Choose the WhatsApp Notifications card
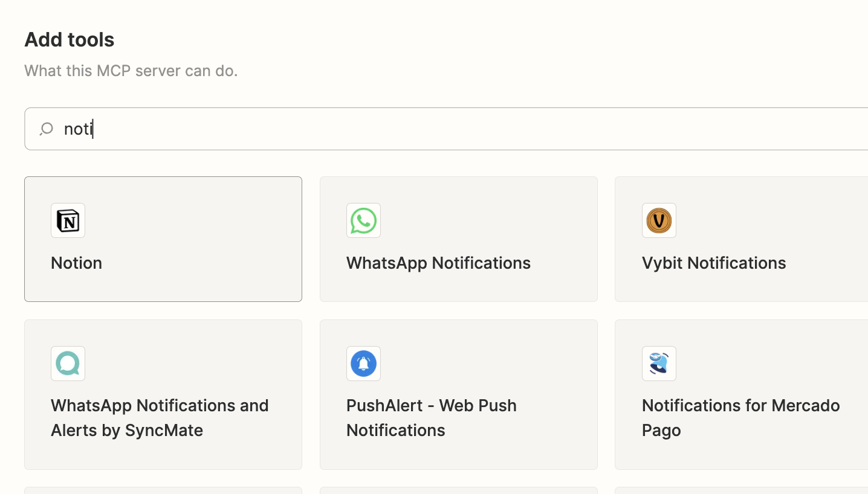Image resolution: width=868 pixels, height=494 pixels. click(459, 239)
